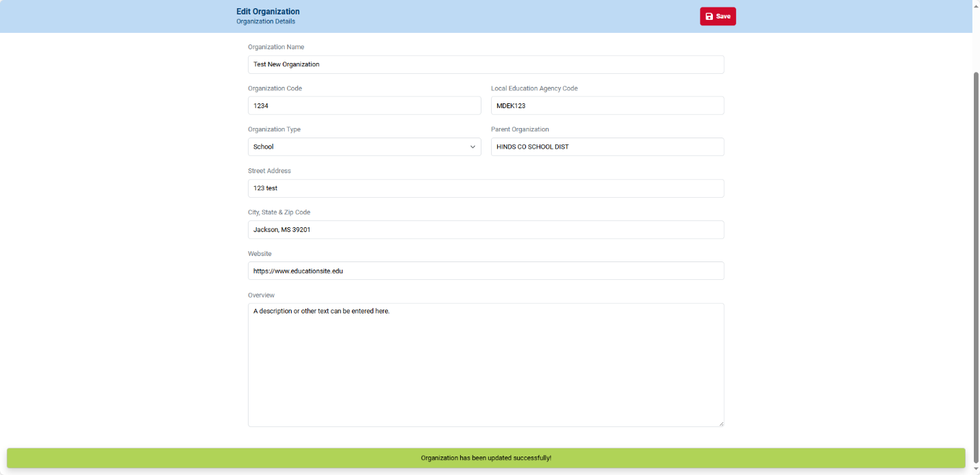Click the success message banner
Viewport: 980px width, 475px height.
[x=486, y=458]
